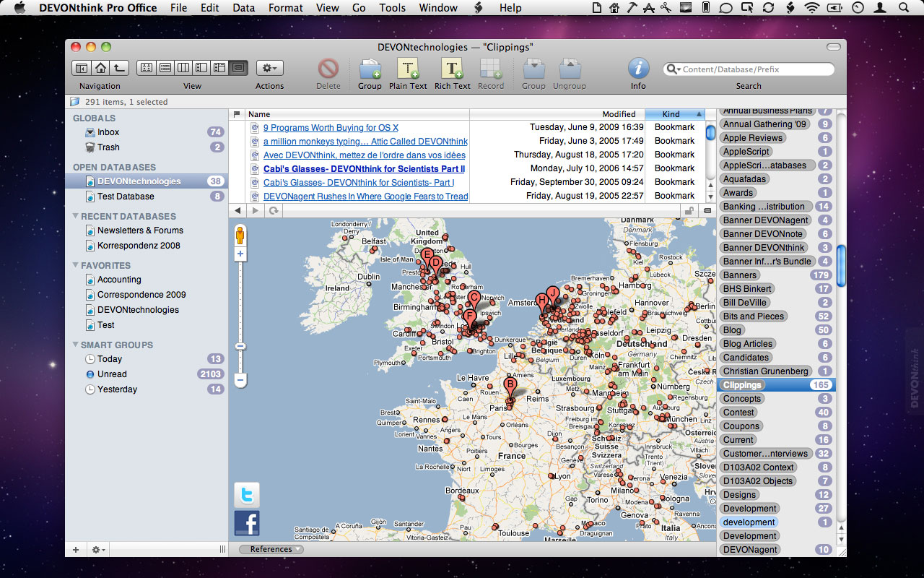Click the map zoom in plus button
Screen dimensions: 924x578
pyautogui.click(x=240, y=254)
